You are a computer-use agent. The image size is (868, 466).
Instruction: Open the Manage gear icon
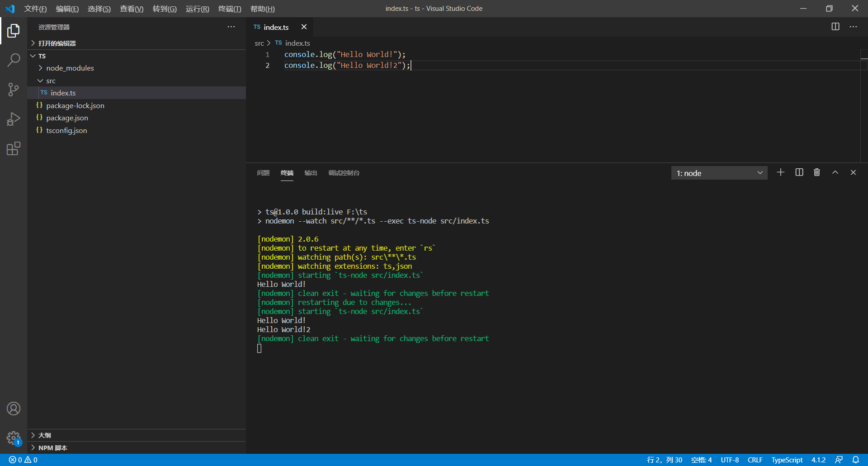(14, 438)
